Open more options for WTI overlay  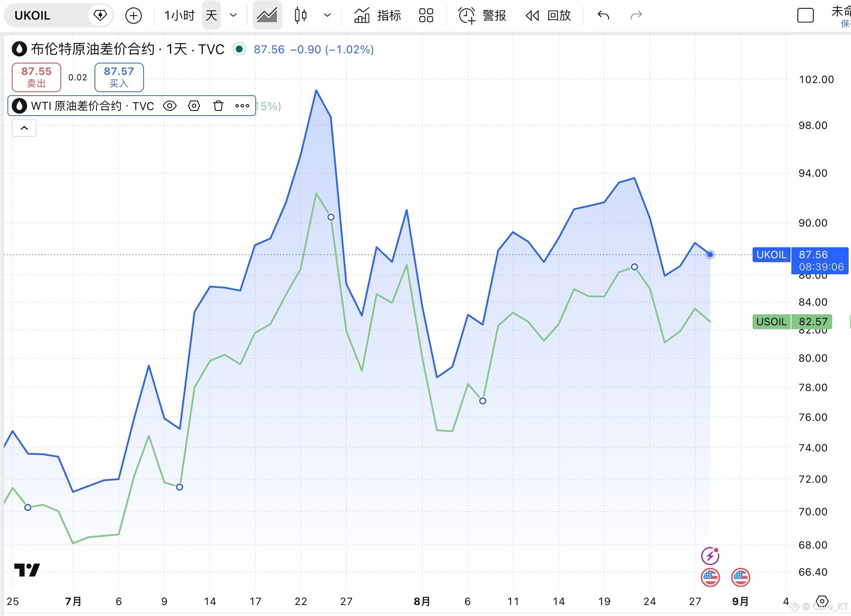tap(242, 106)
